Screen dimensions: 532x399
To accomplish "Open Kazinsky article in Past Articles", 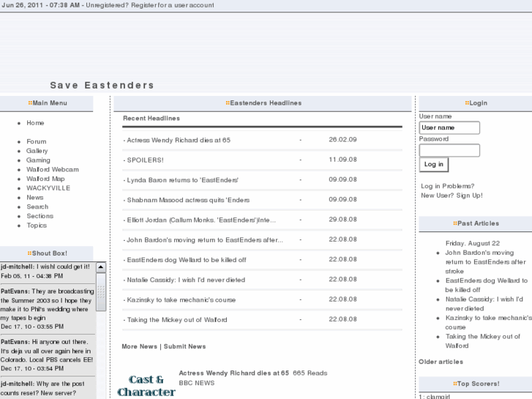I will point(489,323).
